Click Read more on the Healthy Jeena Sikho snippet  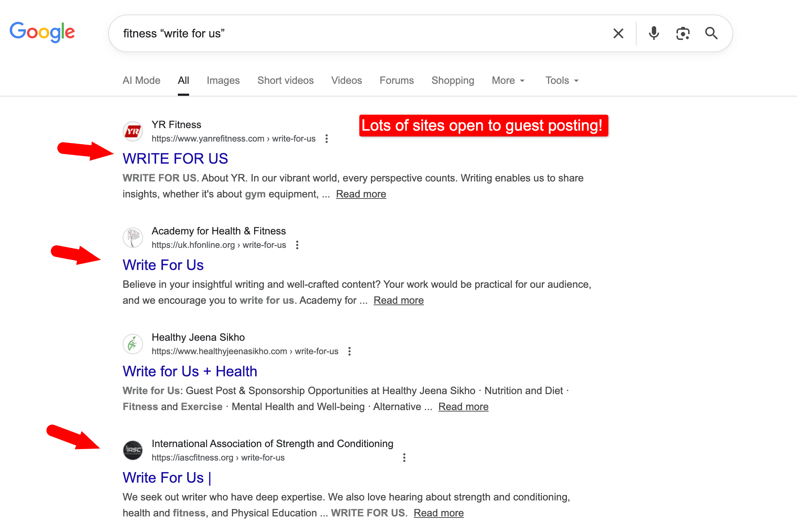point(463,407)
